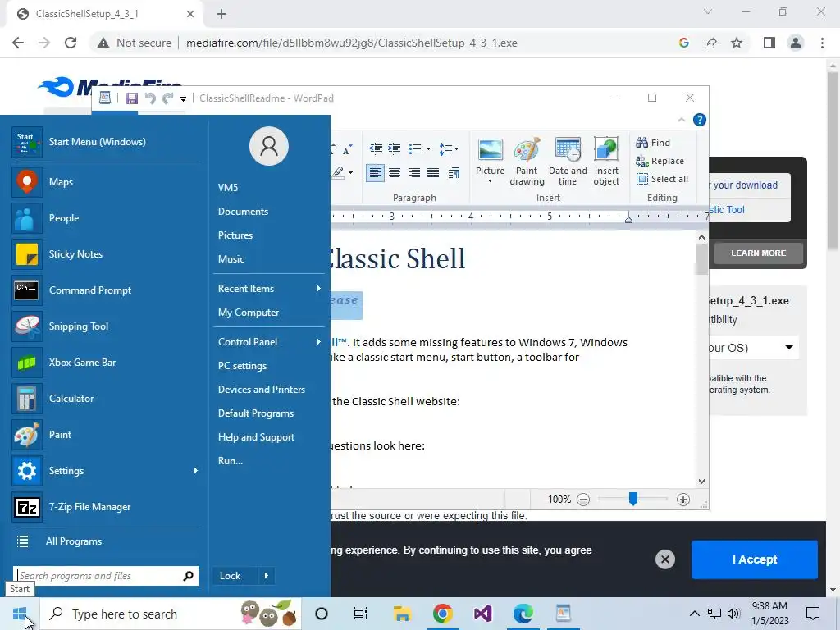This screenshot has width=840, height=630.
Task: Launch Command Prompt
Action: pos(106,290)
